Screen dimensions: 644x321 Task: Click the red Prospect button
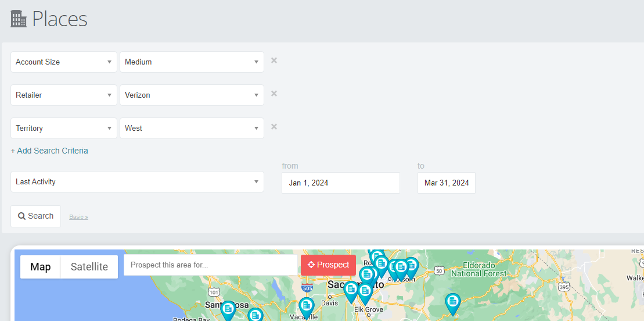[328, 265]
